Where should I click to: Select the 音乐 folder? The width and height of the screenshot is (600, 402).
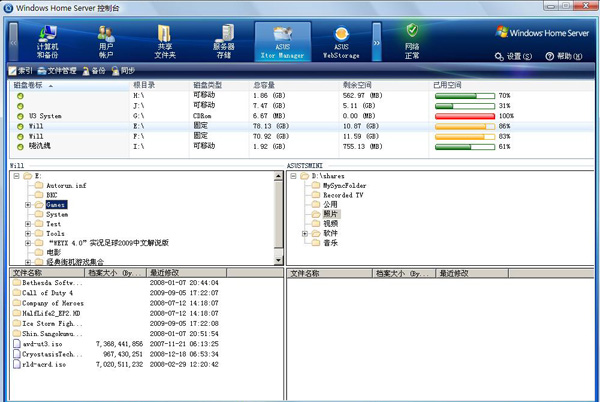click(x=324, y=243)
